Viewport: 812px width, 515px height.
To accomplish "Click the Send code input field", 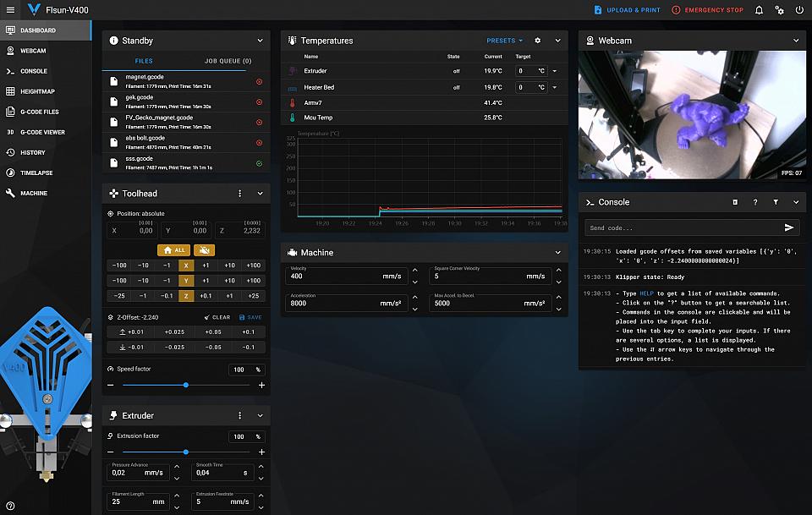I will [x=683, y=227].
